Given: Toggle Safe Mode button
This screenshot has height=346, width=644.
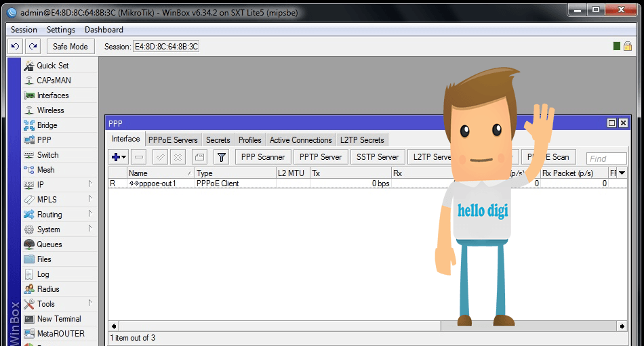Looking at the screenshot, I should [x=71, y=46].
